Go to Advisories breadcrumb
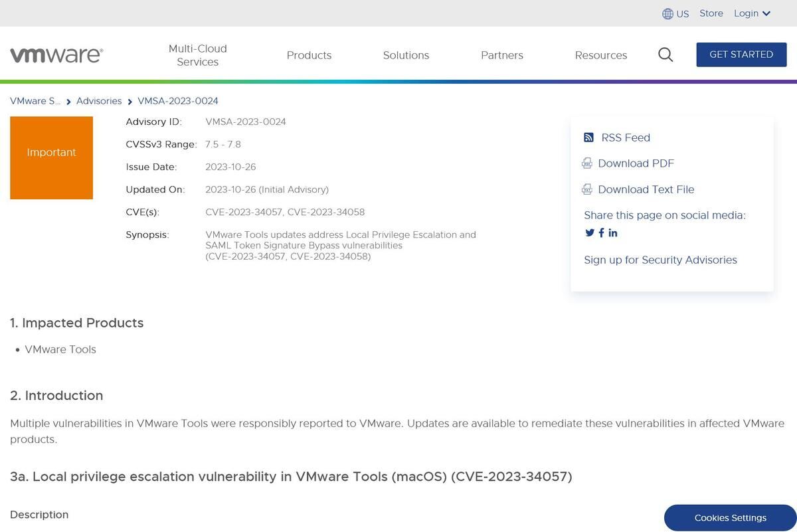The image size is (797, 532). [x=99, y=101]
